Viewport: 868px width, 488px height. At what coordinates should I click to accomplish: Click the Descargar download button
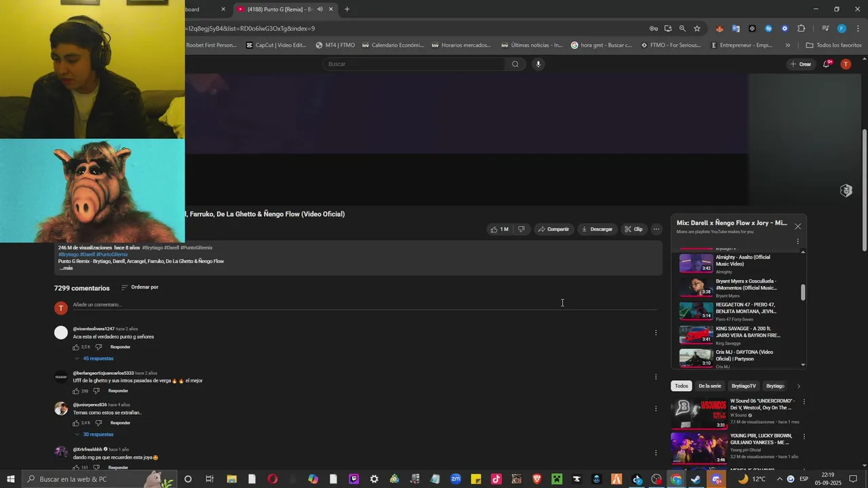(597, 229)
